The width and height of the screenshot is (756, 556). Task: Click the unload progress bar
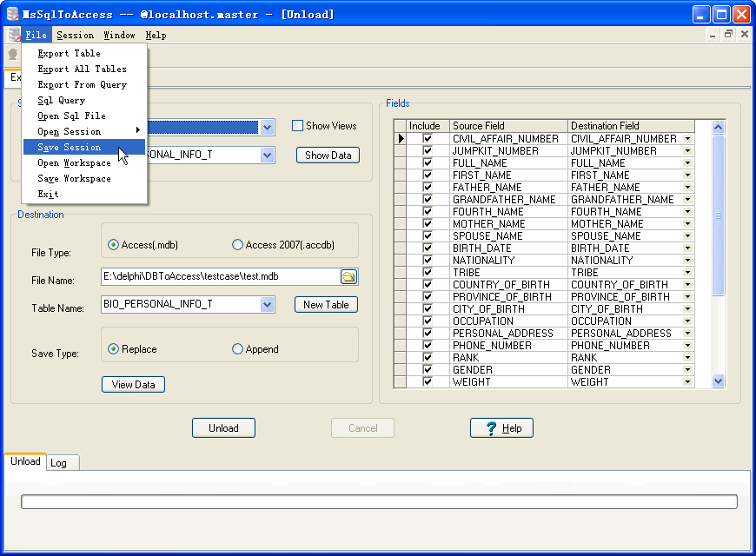[x=379, y=501]
